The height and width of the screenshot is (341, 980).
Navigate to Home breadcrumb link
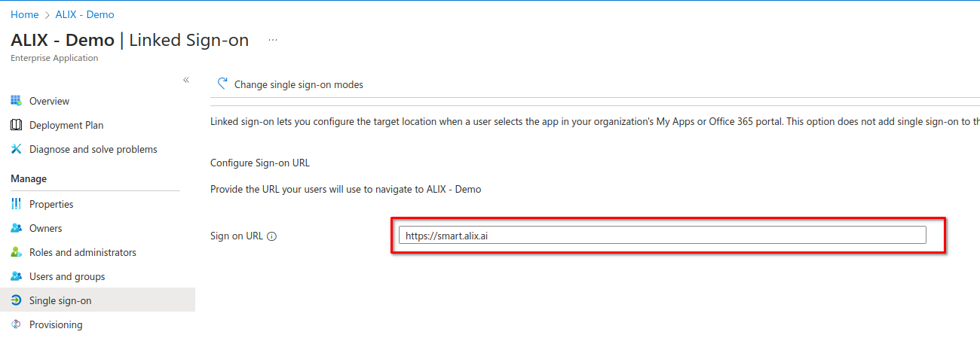coord(24,14)
